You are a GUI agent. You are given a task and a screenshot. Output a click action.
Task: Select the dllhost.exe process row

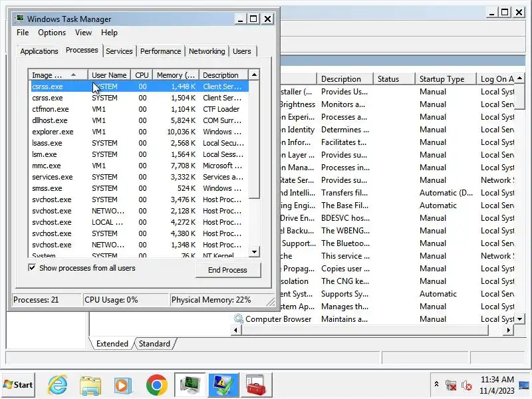coord(140,120)
